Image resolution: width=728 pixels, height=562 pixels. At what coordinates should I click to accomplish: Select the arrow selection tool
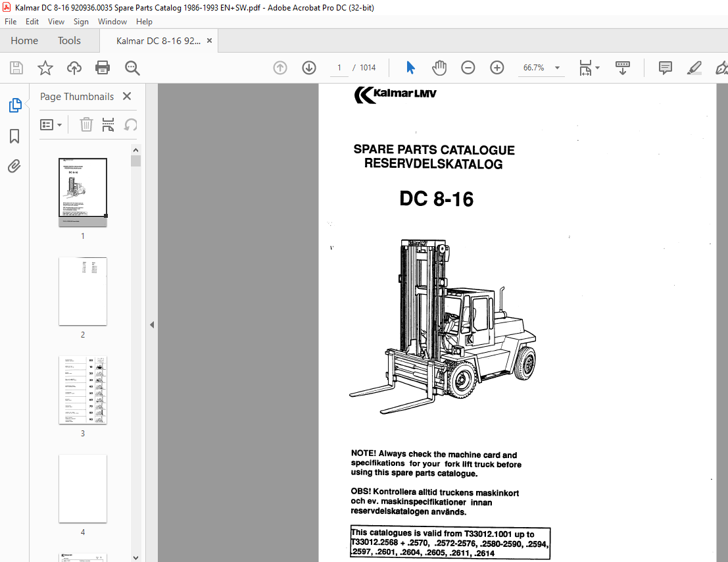click(x=410, y=68)
